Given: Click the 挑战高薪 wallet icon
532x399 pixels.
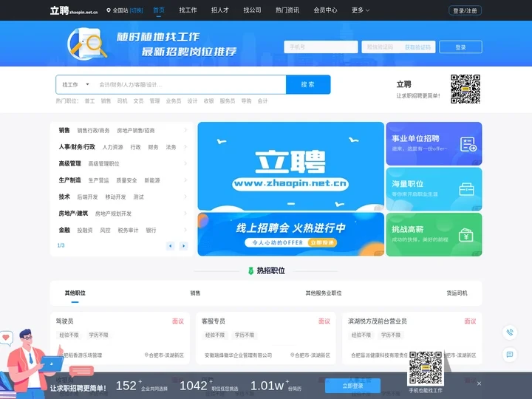Looking at the screenshot, I should point(466,235).
